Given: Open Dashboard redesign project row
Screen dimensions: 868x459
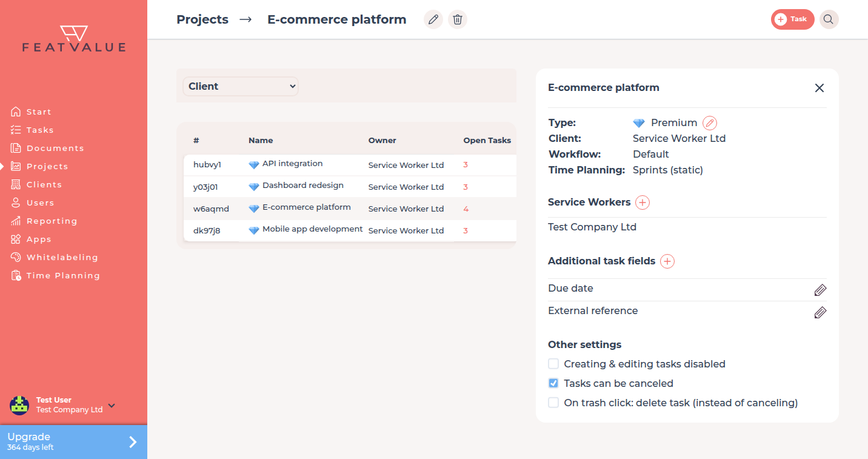Looking at the screenshot, I should click(350, 187).
